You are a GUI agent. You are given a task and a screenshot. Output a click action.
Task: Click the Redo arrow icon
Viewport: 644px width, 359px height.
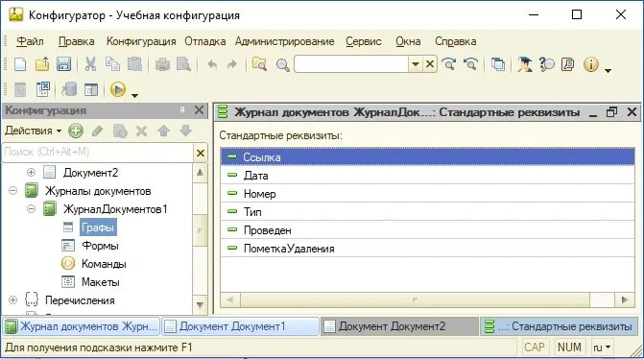pos(232,64)
